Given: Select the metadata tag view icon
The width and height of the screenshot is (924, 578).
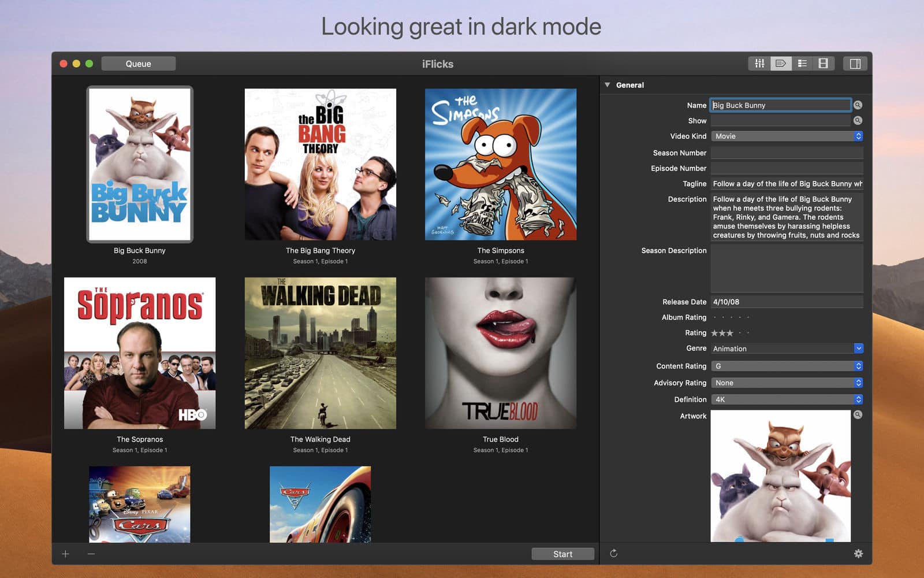Looking at the screenshot, I should tap(781, 64).
